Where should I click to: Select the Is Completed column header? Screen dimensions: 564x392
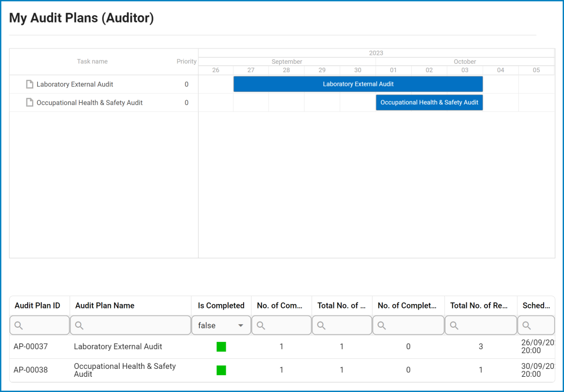pyautogui.click(x=221, y=305)
